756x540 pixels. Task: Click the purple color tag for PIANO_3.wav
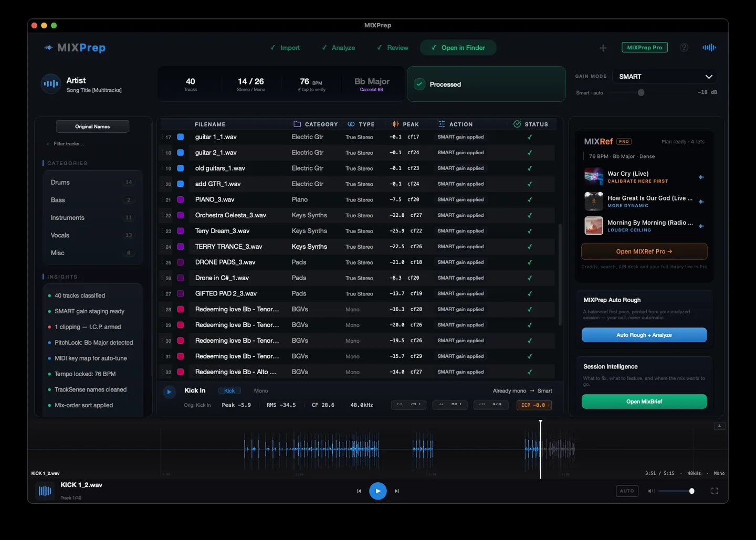pyautogui.click(x=181, y=200)
